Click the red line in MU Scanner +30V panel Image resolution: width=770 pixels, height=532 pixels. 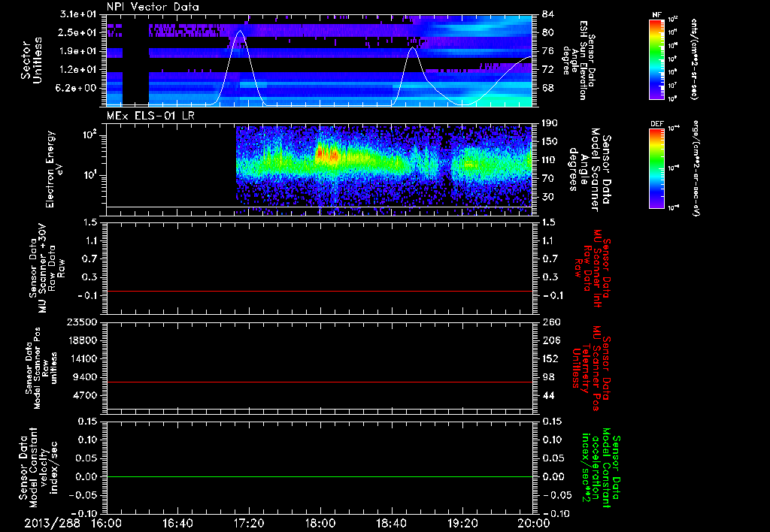point(320,291)
